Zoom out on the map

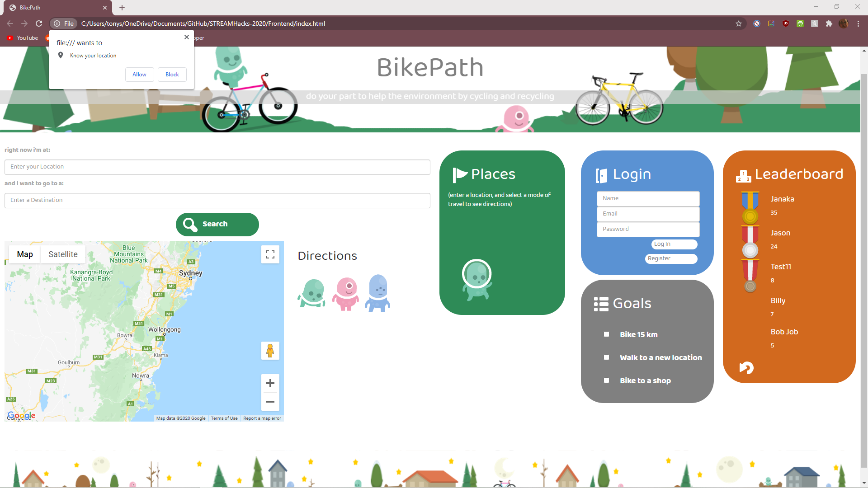tap(270, 402)
